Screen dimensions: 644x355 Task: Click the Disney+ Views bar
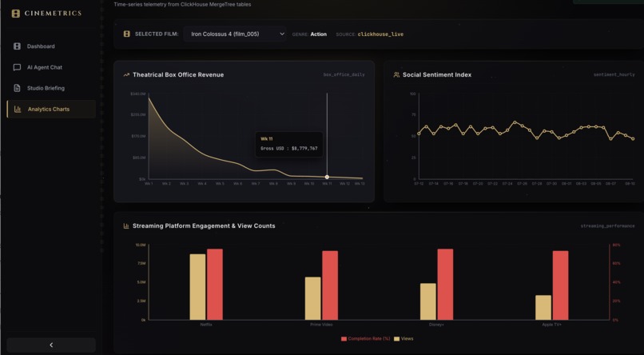point(428,301)
